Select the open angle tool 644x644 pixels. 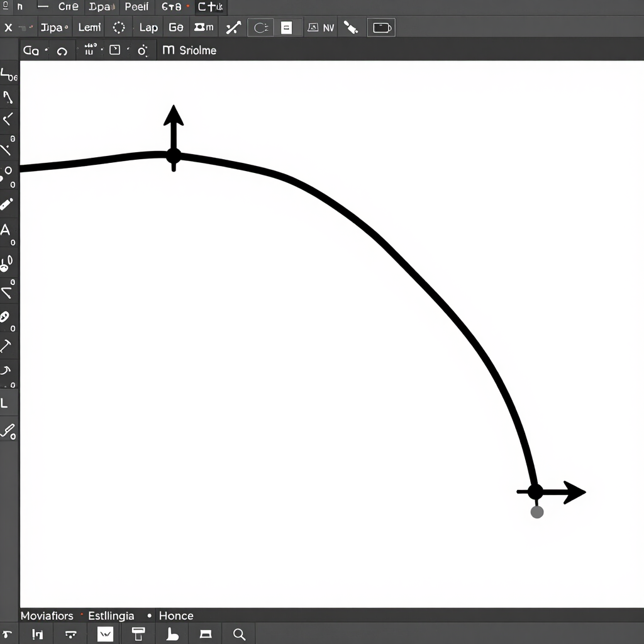point(8,289)
